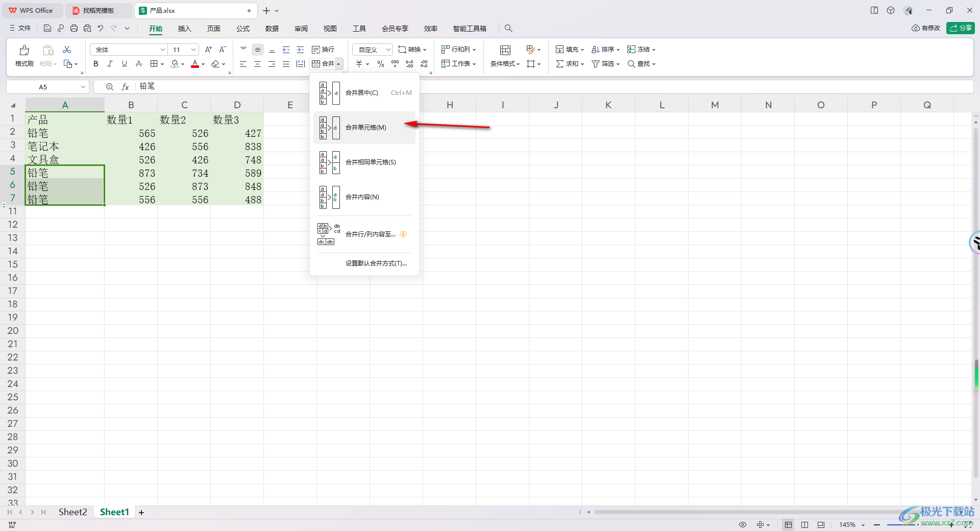
Task: Increase font size with A+ icon
Action: pos(208,50)
